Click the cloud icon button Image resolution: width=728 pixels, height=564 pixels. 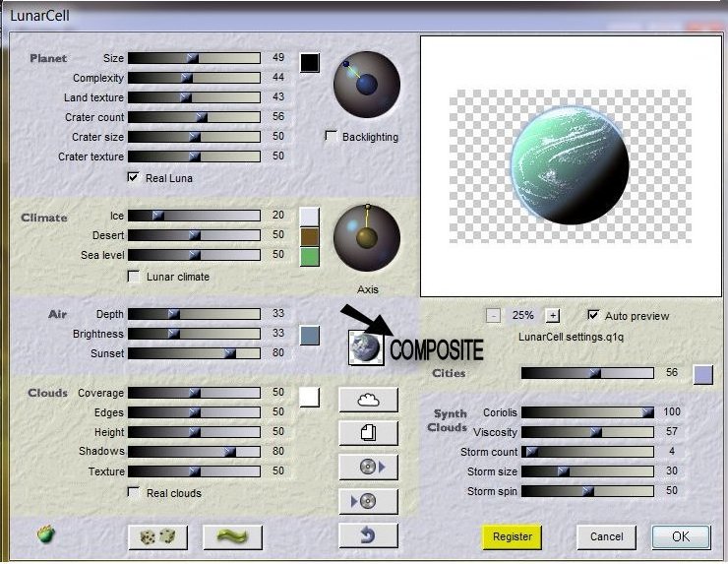[x=368, y=400]
